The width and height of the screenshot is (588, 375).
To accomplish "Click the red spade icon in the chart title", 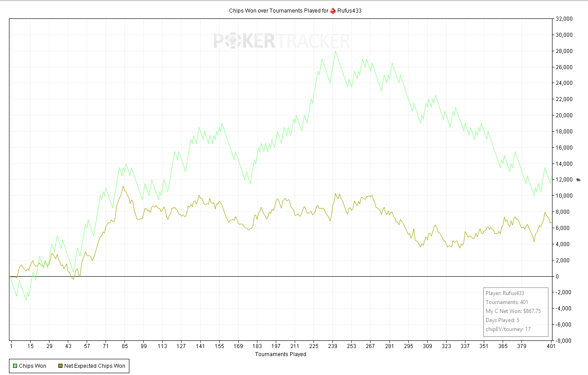I will click(x=333, y=11).
